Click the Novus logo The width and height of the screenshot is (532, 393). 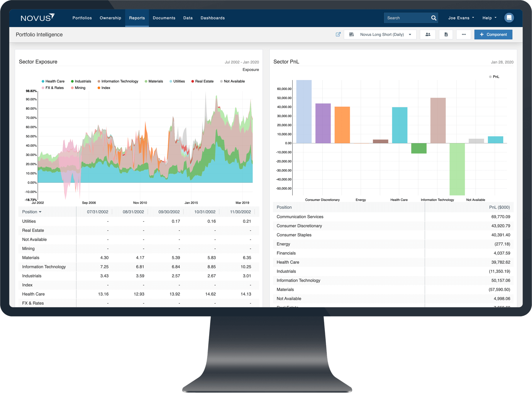click(38, 18)
